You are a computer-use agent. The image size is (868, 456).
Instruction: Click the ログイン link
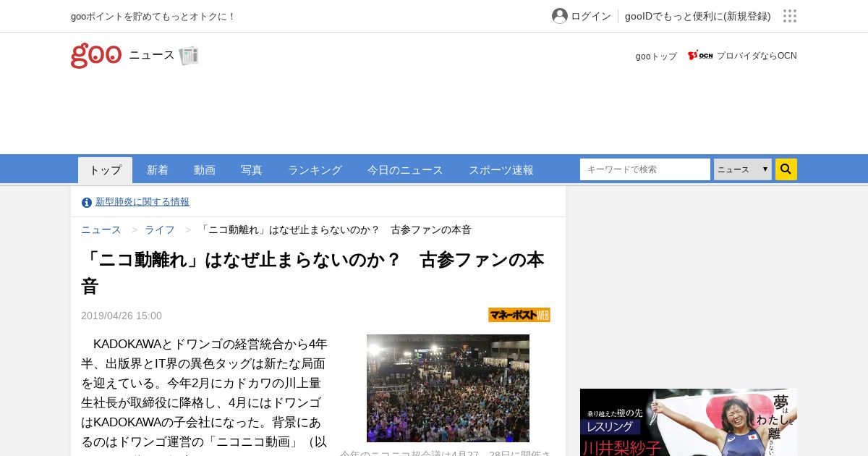[591, 16]
